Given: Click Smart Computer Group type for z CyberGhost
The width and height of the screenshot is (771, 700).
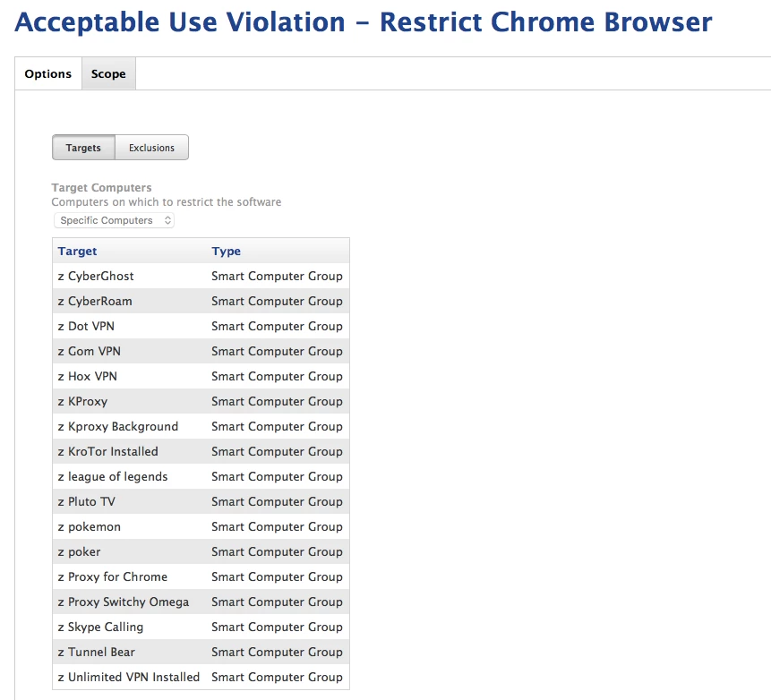Looking at the screenshot, I should pyautogui.click(x=277, y=277).
